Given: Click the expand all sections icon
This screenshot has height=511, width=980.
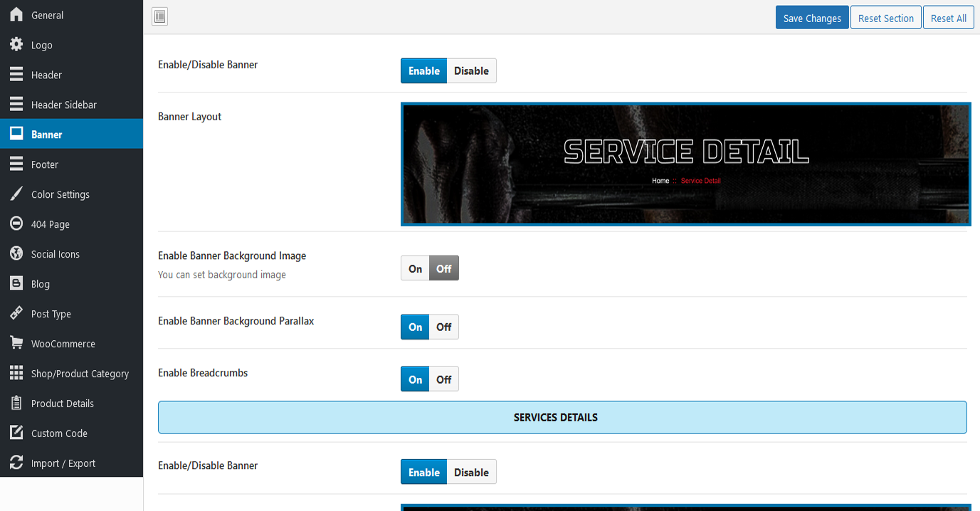Looking at the screenshot, I should coord(159,17).
